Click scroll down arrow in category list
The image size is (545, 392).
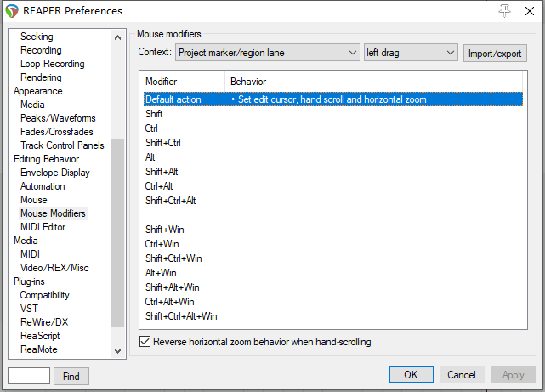pyautogui.click(x=118, y=350)
